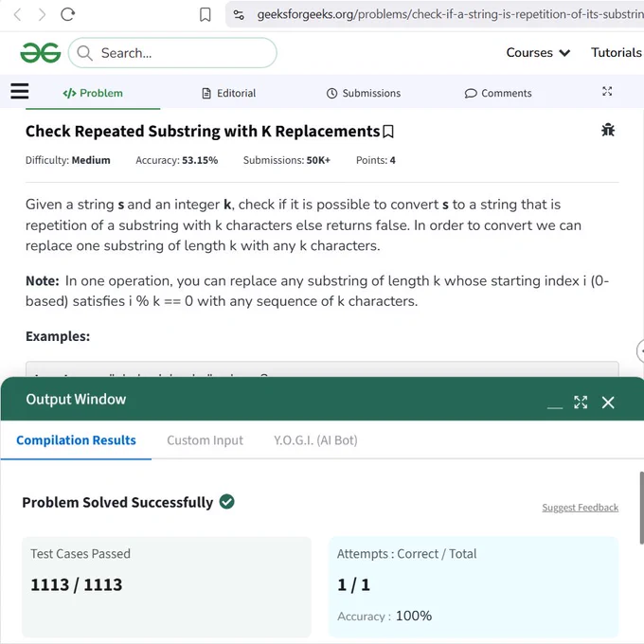Click the geeksforgeeks URL in the address bar
Image resolution: width=644 pixels, height=644 pixels.
[x=450, y=15]
